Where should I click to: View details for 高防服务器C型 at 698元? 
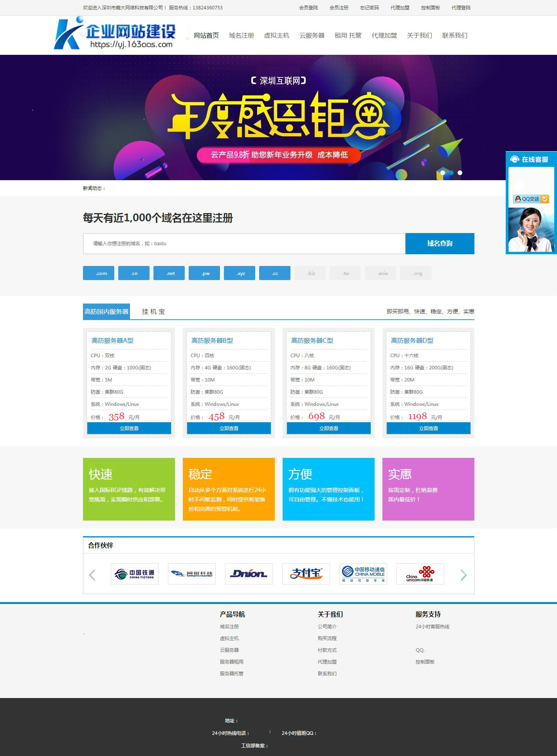coord(329,428)
